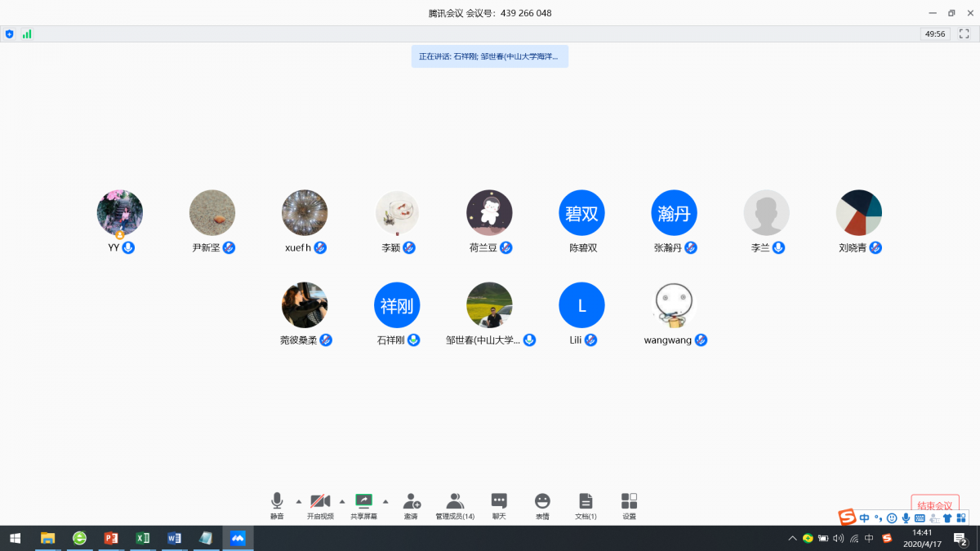Image resolution: width=980 pixels, height=551 pixels.
Task: Open PowerPoint from the Windows taskbar
Action: pos(111,538)
